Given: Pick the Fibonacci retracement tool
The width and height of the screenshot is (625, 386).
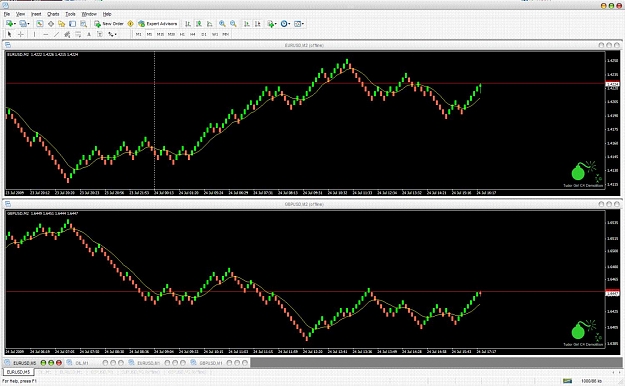Looking at the screenshot, I should [x=78, y=34].
